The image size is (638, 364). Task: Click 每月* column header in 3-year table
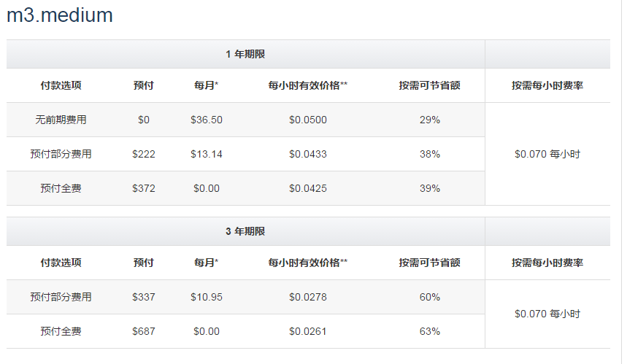(207, 263)
